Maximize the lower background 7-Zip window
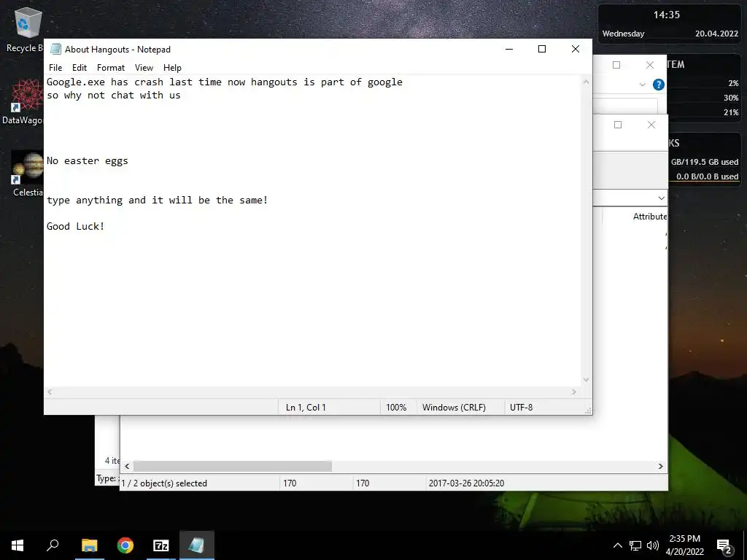The image size is (747, 560). coord(618,125)
